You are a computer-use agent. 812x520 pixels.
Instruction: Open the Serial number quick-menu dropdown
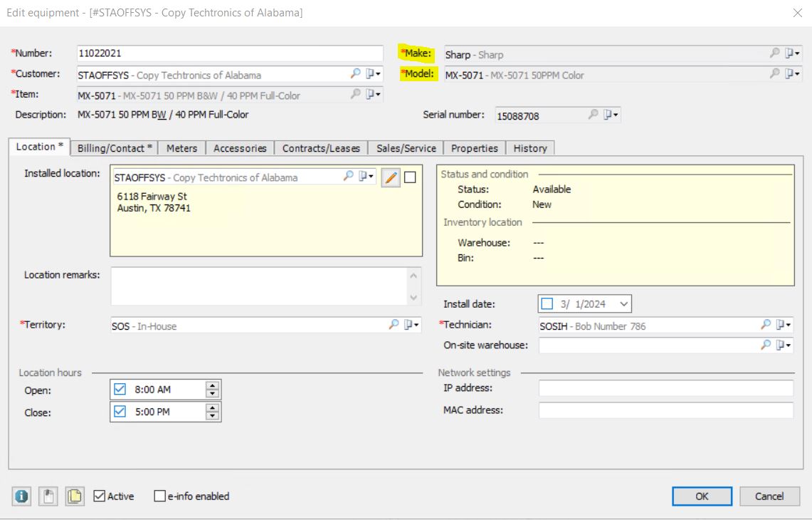611,115
